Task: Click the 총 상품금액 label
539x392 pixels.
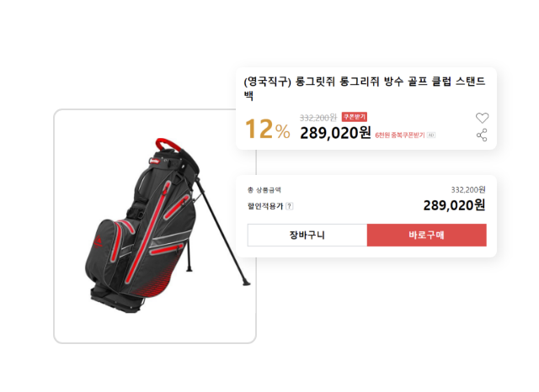Action: coord(264,190)
